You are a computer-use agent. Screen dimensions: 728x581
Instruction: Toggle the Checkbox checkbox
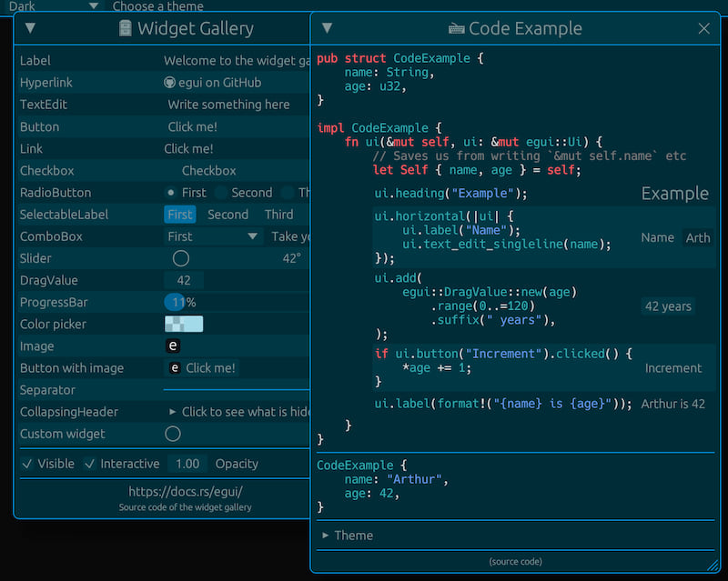200,171
